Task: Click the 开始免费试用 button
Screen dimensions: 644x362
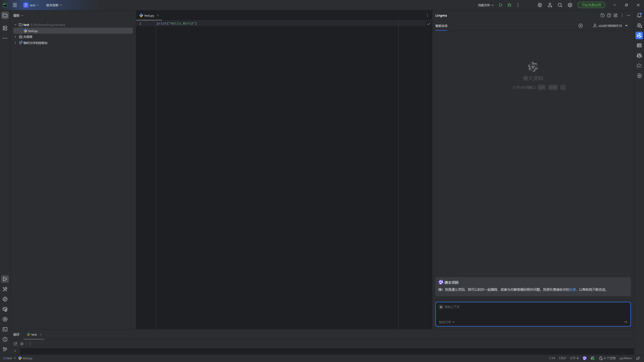Action: pos(591,5)
